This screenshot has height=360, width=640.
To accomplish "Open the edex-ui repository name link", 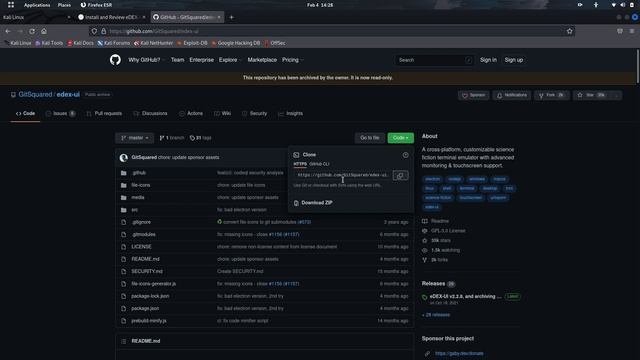I will click(x=68, y=95).
